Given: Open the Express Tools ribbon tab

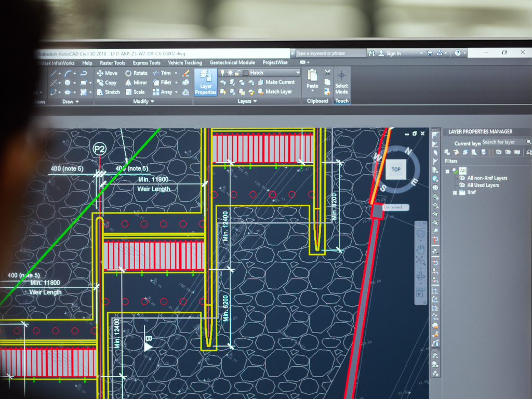Looking at the screenshot, I should click(x=147, y=63).
